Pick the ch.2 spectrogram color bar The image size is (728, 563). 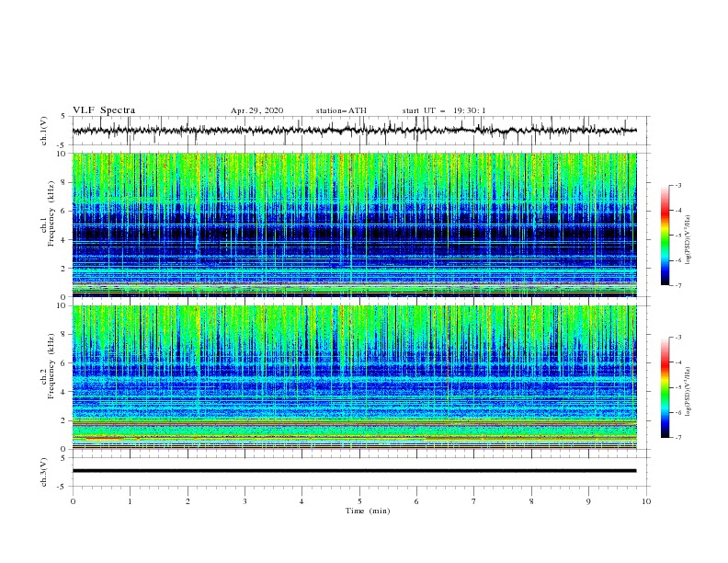coord(665,387)
